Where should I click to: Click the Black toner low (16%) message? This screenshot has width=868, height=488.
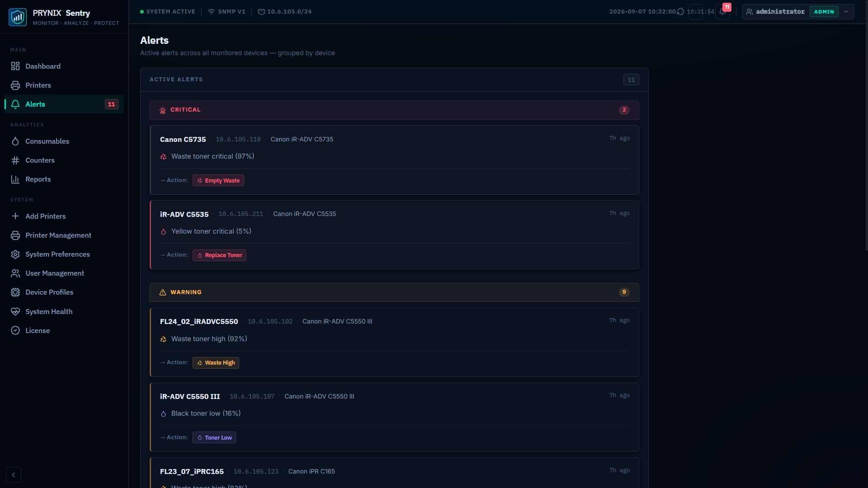coord(206,413)
